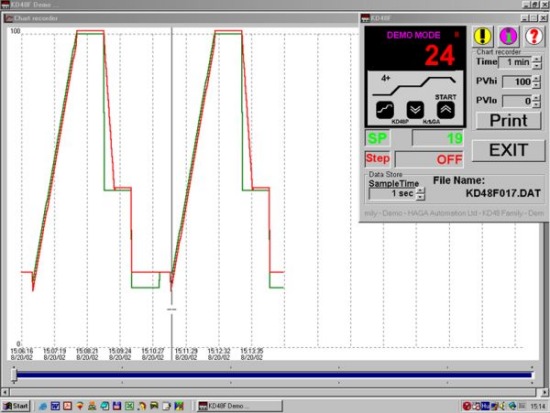Click the Chart recorder window title bar
This screenshot has height=413, width=550.
point(181,18)
